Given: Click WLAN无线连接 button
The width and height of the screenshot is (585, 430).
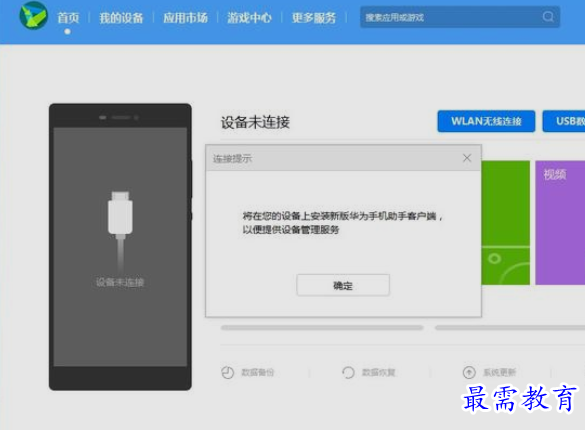Looking at the screenshot, I should [486, 121].
